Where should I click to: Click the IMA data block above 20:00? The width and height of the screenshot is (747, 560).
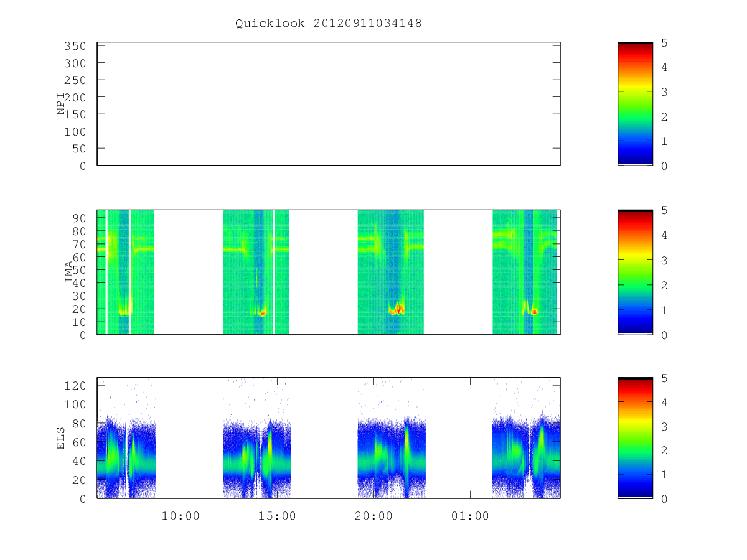391,272
